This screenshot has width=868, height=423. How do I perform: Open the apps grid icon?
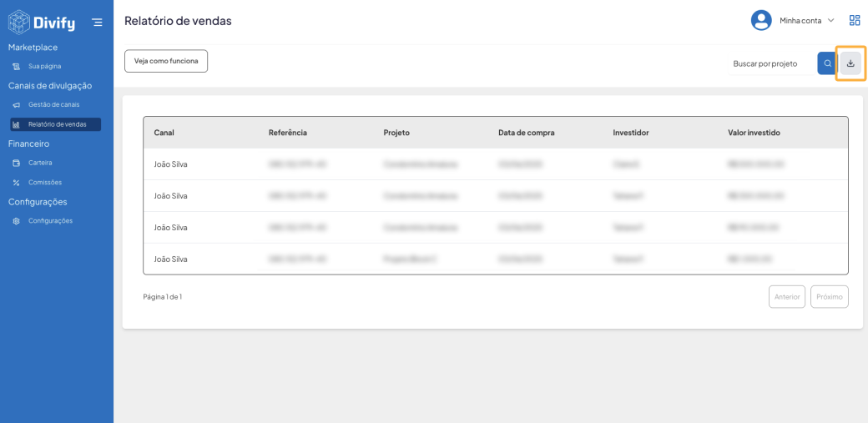point(855,20)
